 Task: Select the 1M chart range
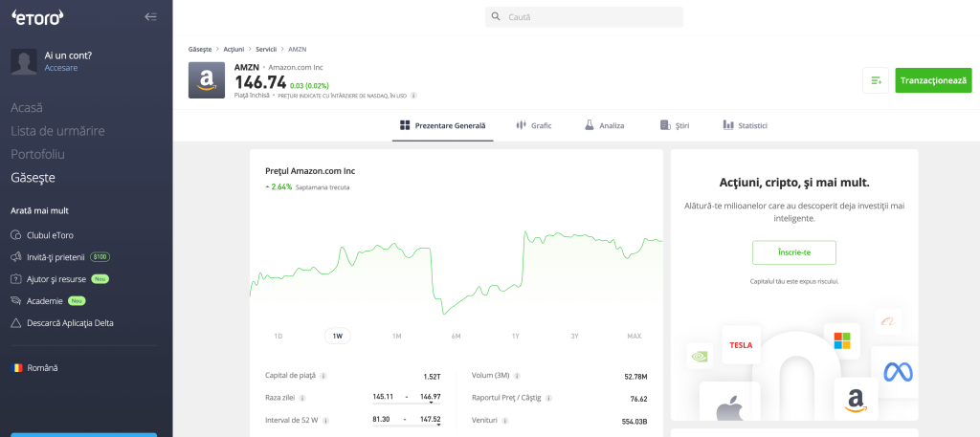pos(397,336)
